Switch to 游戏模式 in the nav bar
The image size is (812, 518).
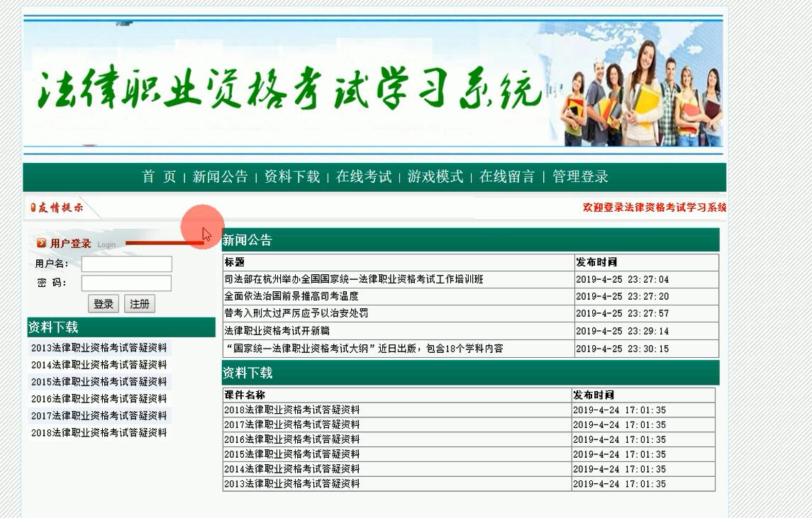pos(435,177)
